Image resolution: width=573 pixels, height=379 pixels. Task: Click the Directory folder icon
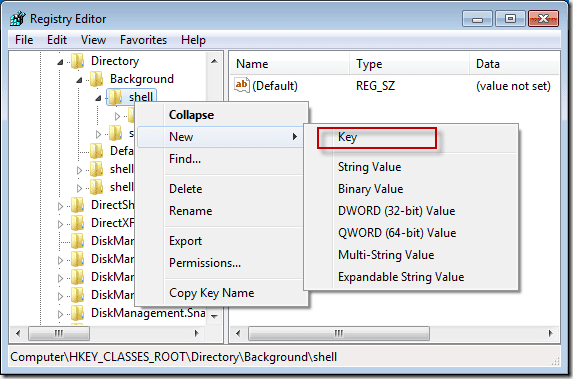pyautogui.click(x=77, y=61)
